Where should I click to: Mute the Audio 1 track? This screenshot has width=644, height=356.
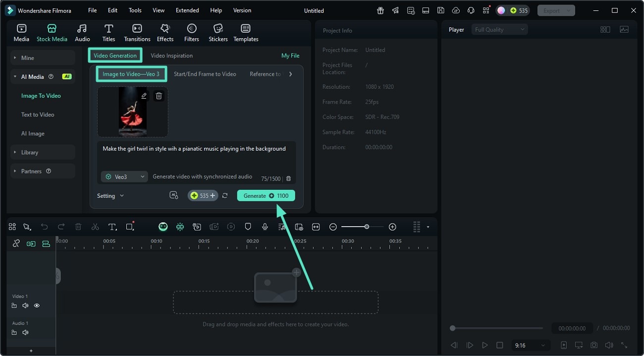25,332
